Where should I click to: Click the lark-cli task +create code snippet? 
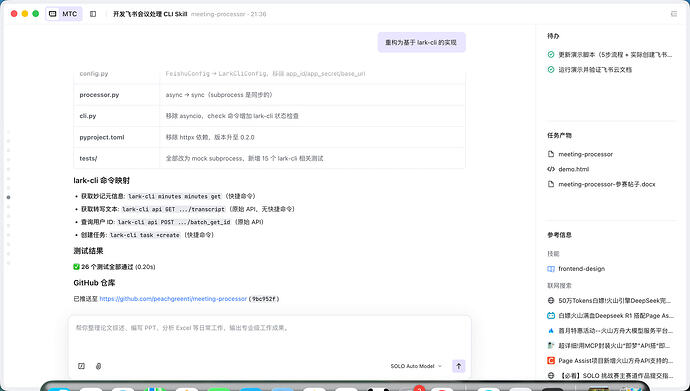(x=145, y=235)
